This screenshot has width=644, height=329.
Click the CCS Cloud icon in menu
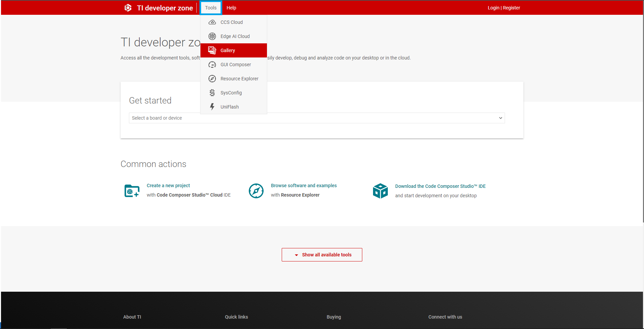[x=212, y=22]
